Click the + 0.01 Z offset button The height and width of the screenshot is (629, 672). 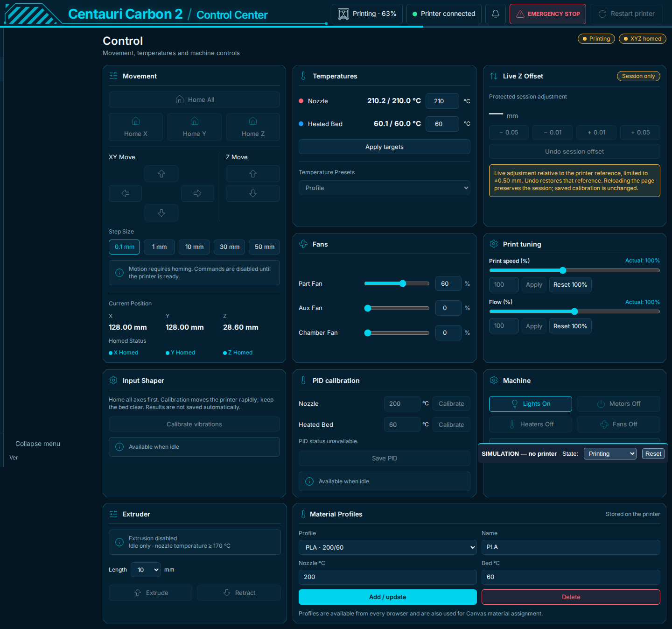596,133
